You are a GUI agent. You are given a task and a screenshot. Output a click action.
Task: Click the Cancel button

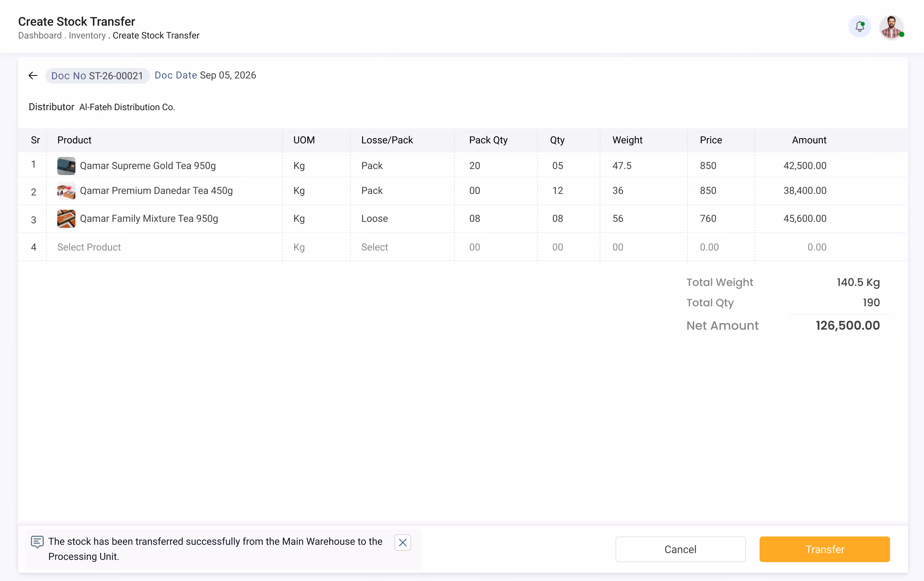point(680,549)
